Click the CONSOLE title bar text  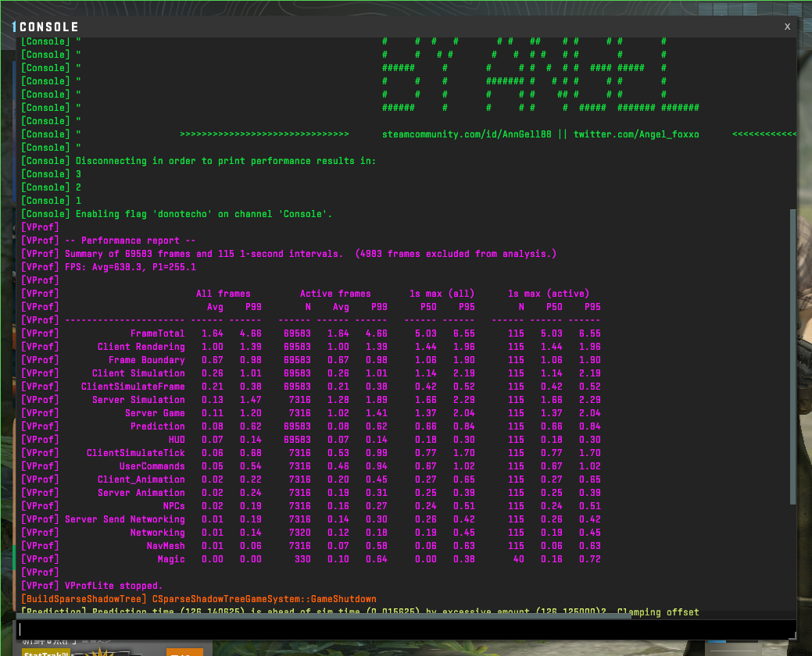49,27
